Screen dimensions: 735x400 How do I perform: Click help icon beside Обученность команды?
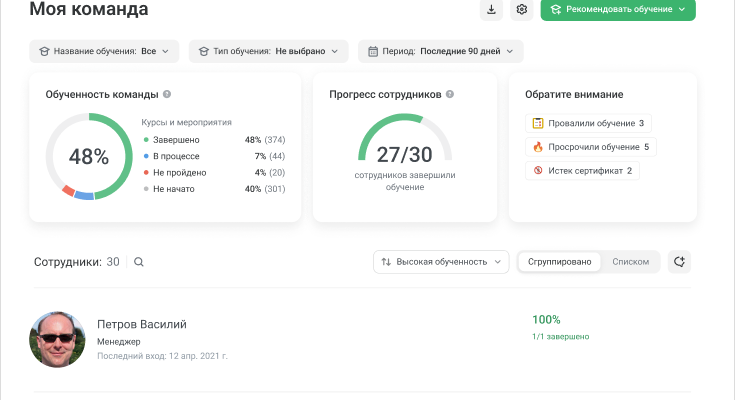167,94
